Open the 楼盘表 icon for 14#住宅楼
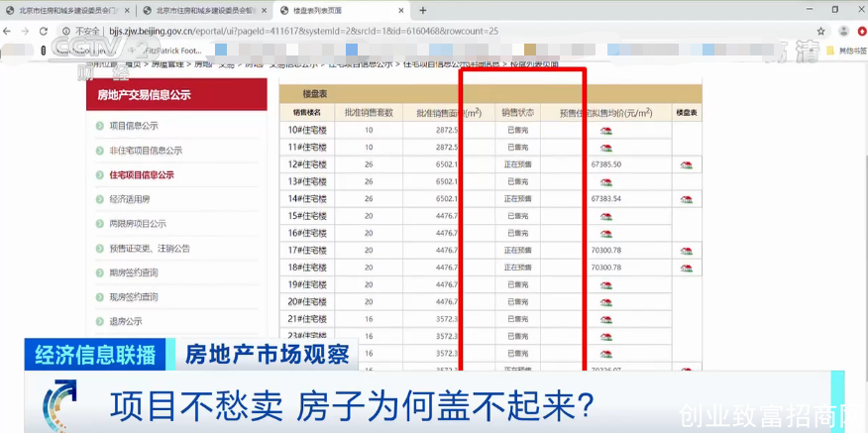The width and height of the screenshot is (868, 433). coord(686,198)
